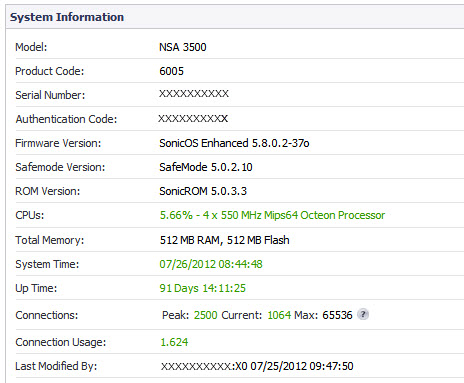This screenshot has height=383, width=464.
Task: Click the Connections: label
Action: tap(47, 315)
